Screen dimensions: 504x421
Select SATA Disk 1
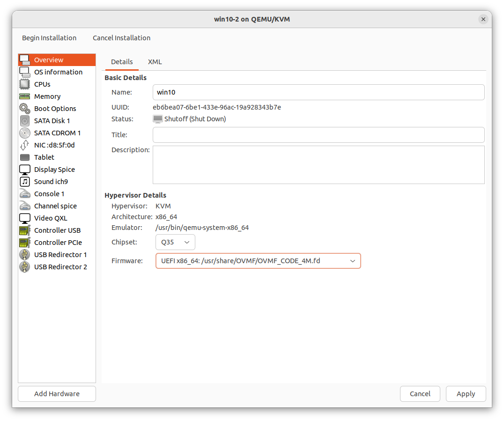pyautogui.click(x=52, y=120)
